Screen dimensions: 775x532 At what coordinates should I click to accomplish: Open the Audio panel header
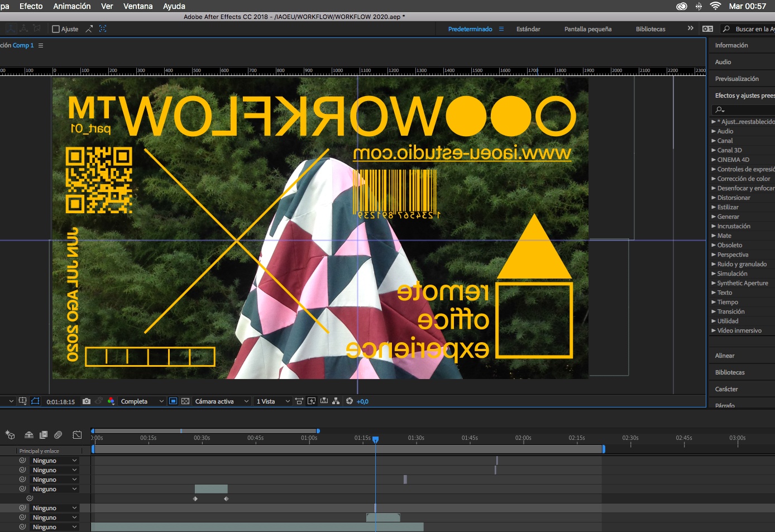(x=723, y=62)
